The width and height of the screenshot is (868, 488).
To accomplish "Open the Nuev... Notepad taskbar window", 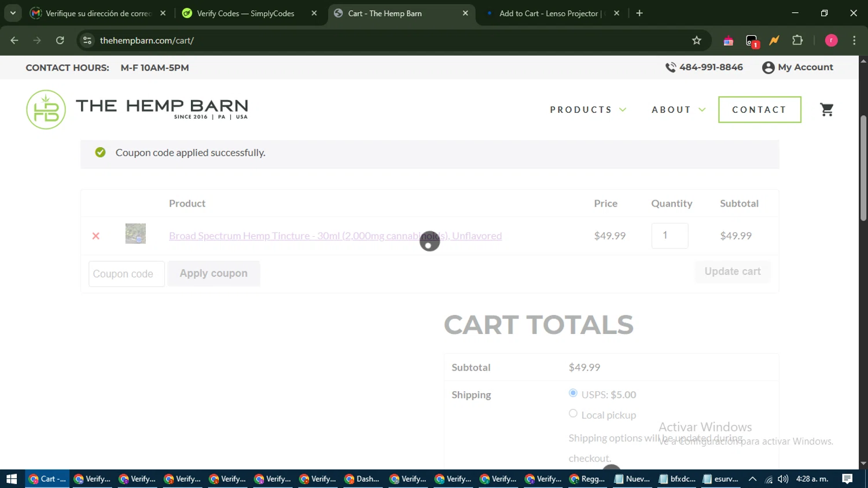I will 632,479.
